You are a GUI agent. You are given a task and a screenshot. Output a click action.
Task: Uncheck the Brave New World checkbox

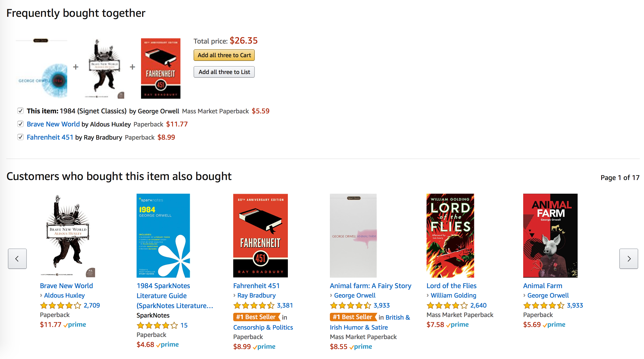click(20, 124)
